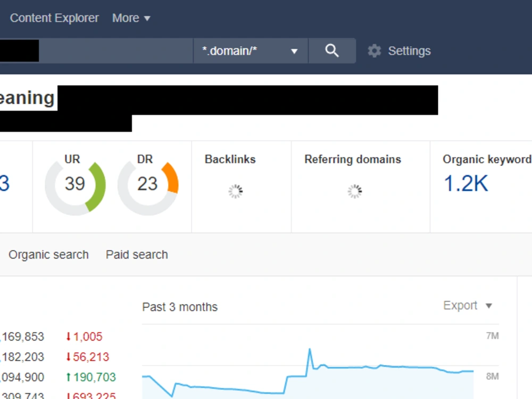Screen dimensions: 532x399
Task: Open the *.domain/* mode dropdown
Action: (x=251, y=51)
